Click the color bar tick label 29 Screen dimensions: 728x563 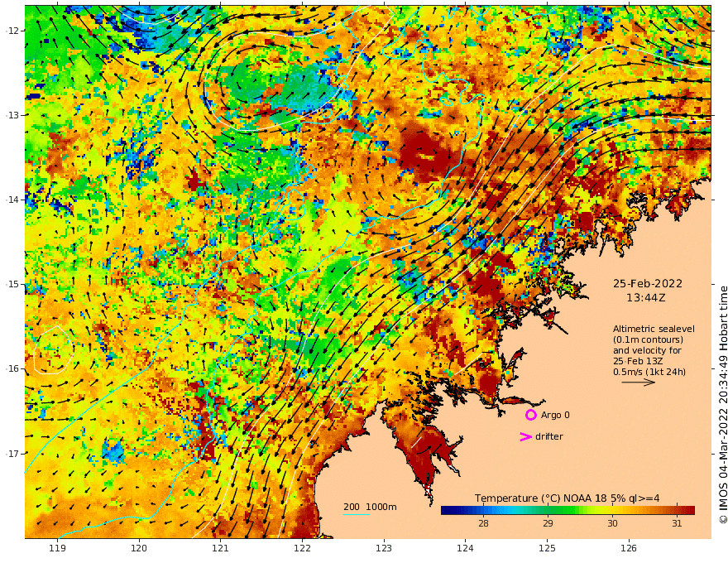548,523
